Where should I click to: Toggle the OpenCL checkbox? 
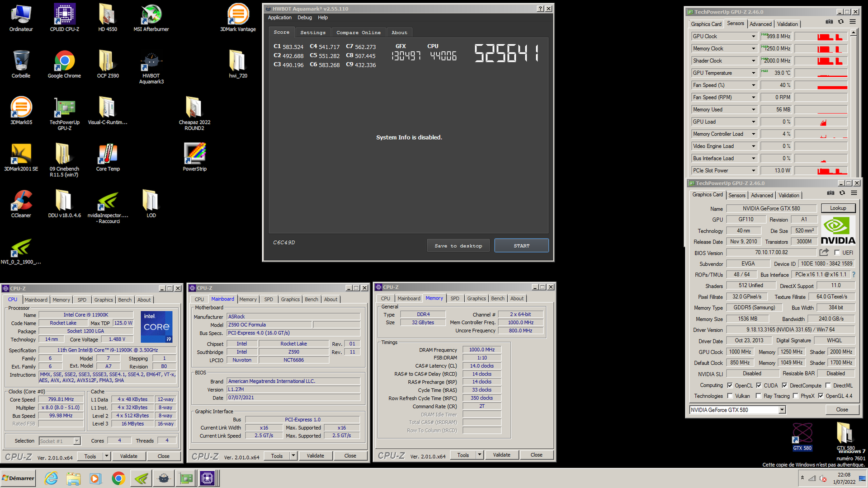pos(730,385)
